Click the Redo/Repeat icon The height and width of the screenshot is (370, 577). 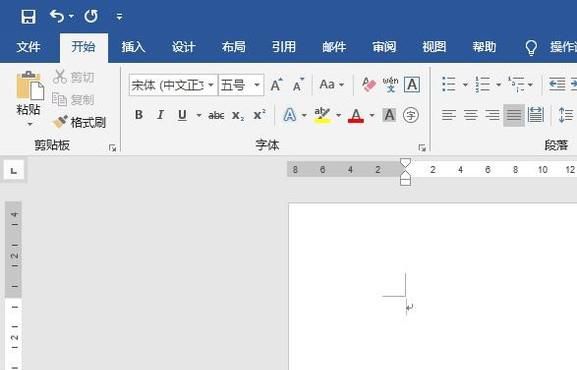pos(91,16)
